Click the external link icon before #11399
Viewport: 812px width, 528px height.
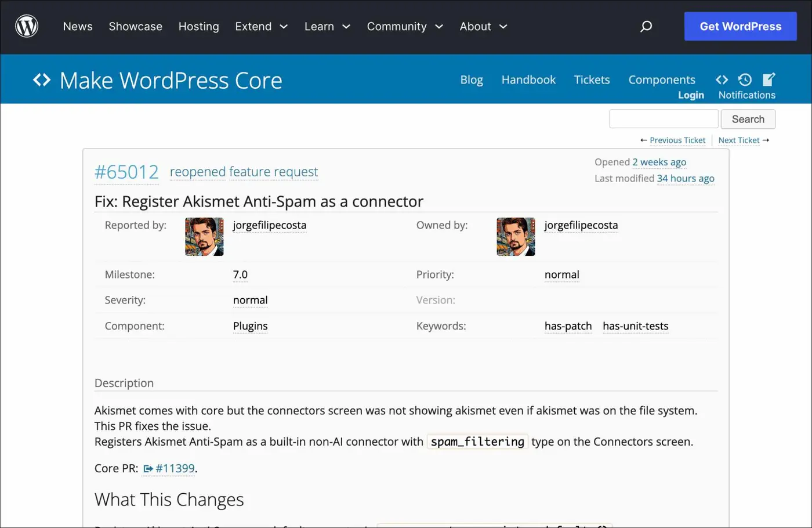146,468
